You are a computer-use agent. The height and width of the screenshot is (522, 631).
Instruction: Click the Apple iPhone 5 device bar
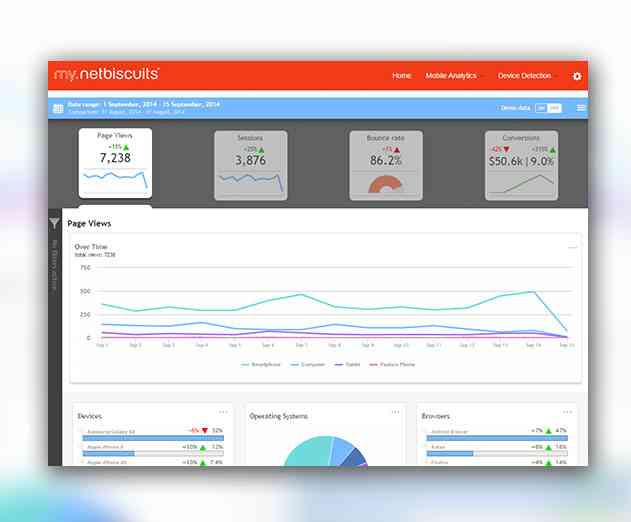153,454
